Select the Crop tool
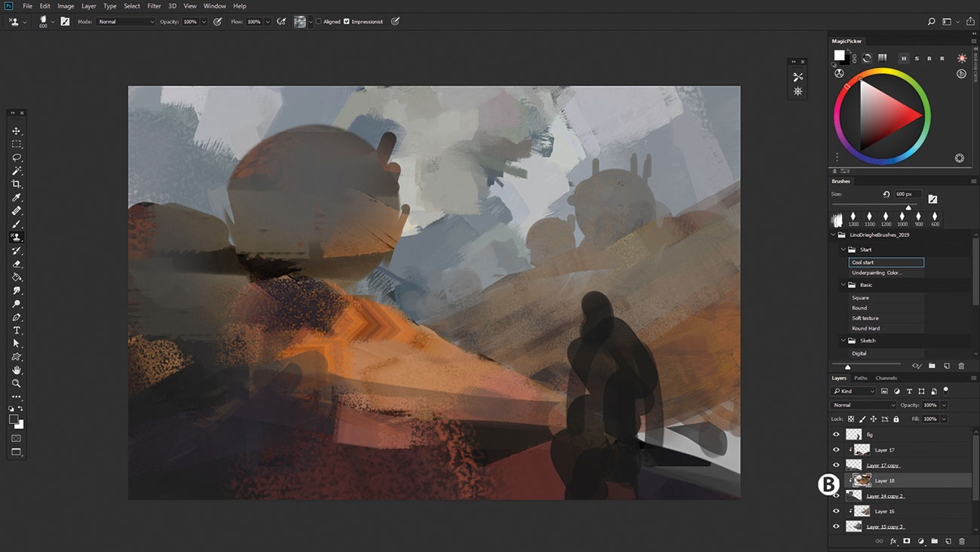Screen dimensions: 980x552 point(16,184)
